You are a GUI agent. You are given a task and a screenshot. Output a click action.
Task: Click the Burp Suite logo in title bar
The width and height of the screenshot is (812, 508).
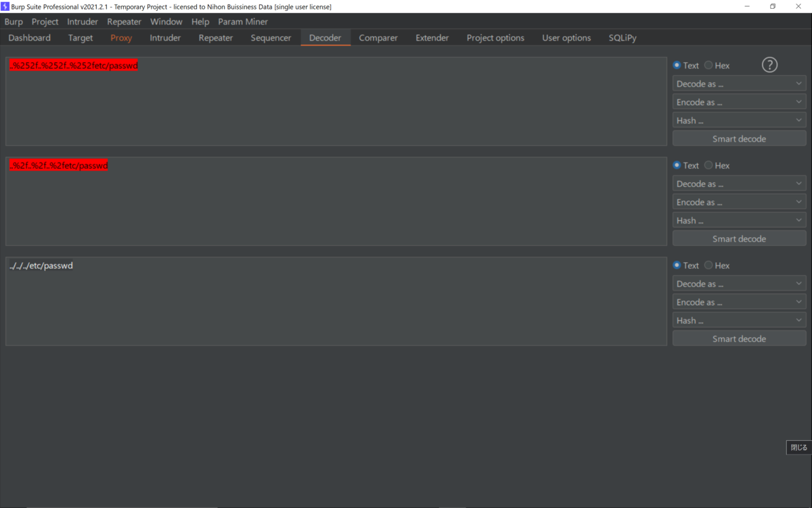(5, 6)
